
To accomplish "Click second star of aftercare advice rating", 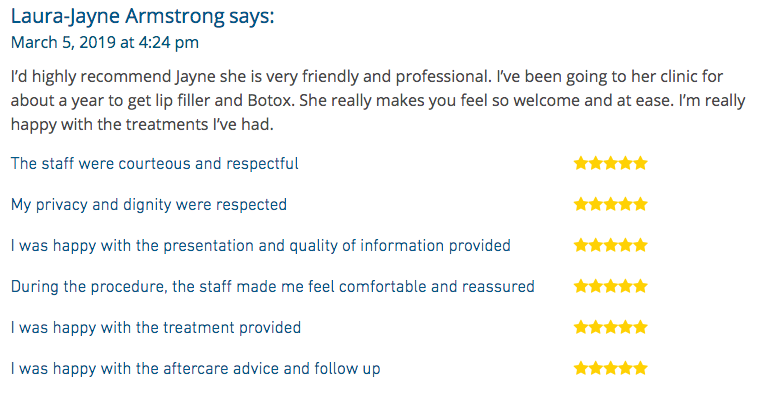I will 595,368.
